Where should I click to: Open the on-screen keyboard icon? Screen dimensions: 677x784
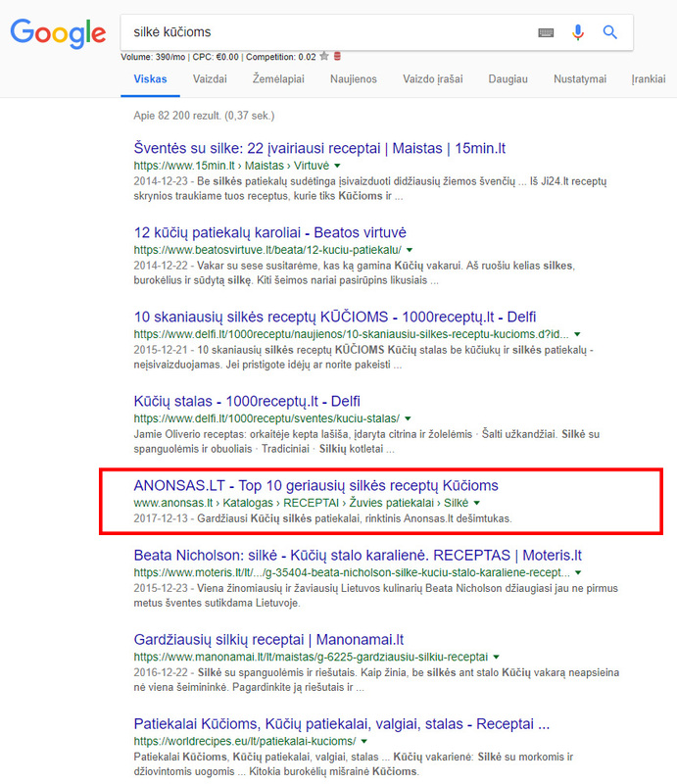[x=546, y=32]
